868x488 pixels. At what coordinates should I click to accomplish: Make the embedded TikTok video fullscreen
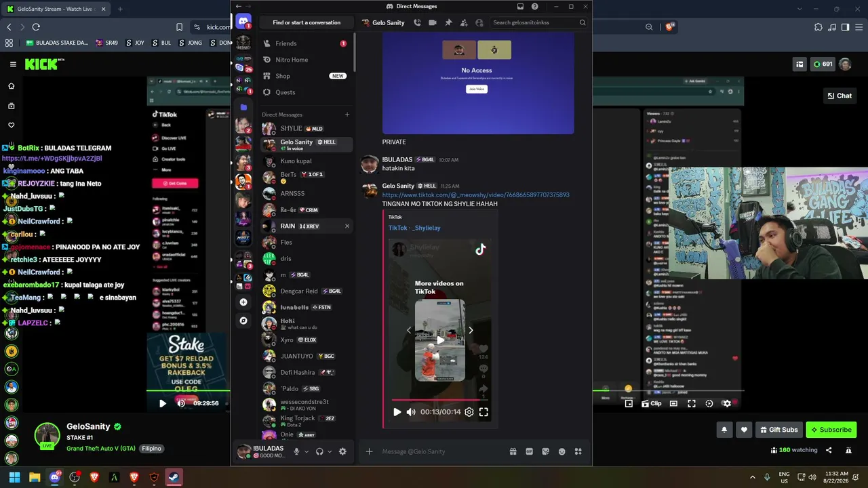pos(484,411)
